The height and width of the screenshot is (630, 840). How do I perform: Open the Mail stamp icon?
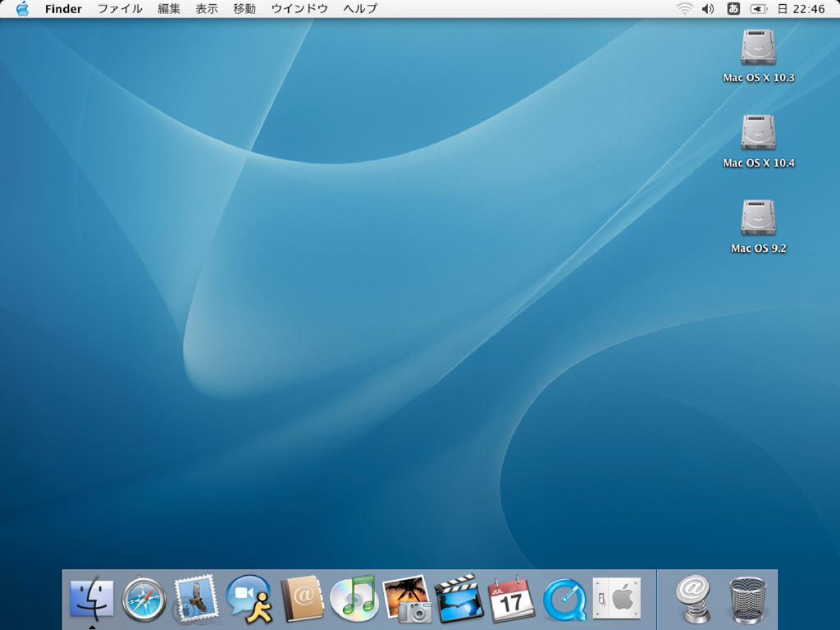coord(196,598)
